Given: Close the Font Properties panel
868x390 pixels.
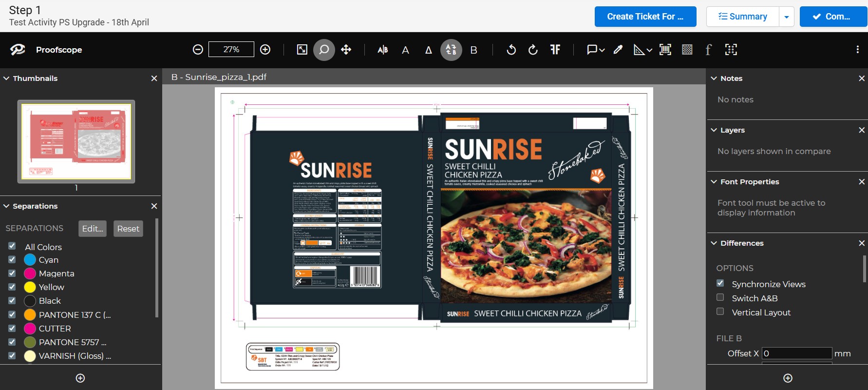Looking at the screenshot, I should click(861, 182).
